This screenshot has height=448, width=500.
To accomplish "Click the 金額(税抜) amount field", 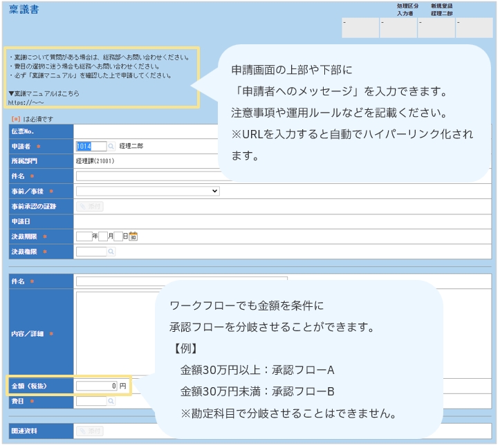I will (97, 386).
